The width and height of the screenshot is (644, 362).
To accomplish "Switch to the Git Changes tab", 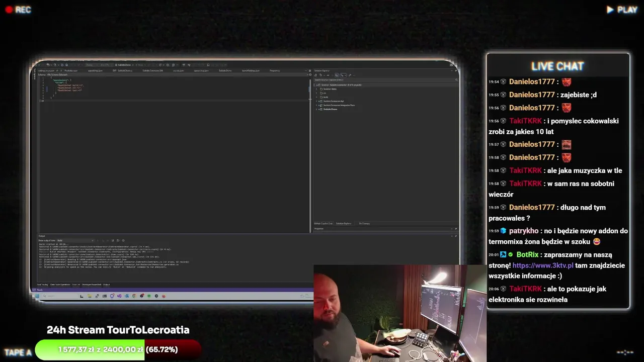I will [364, 223].
